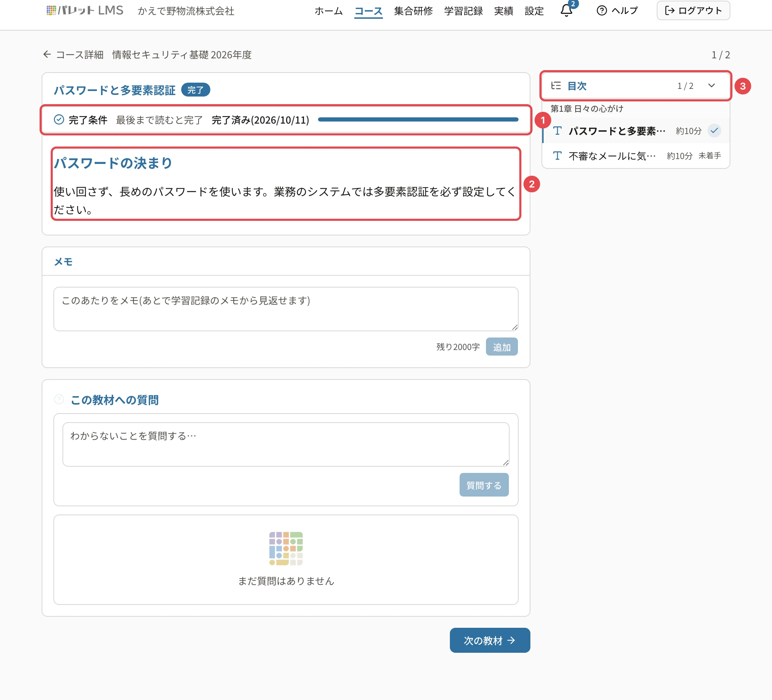Screen dimensions: 772x700
Task: Focus the question text area
Action: pyautogui.click(x=286, y=444)
